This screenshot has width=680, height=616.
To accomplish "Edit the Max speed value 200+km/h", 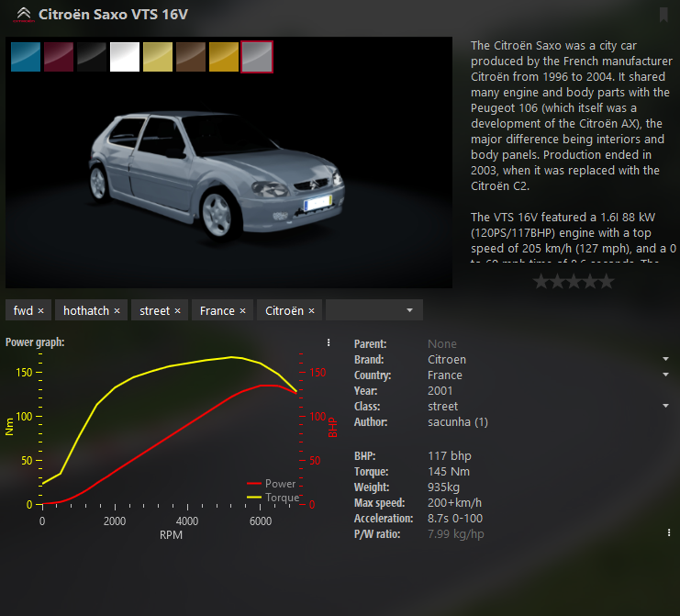I will pos(454,503).
